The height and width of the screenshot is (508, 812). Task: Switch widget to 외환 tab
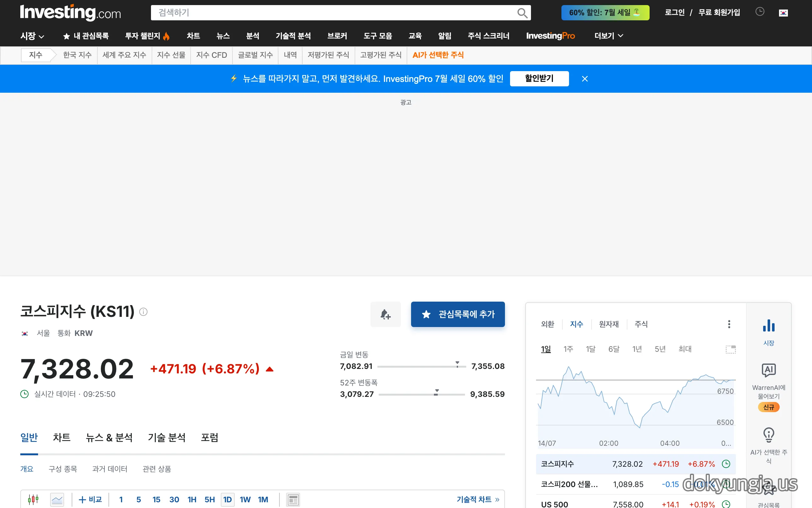pos(547,324)
